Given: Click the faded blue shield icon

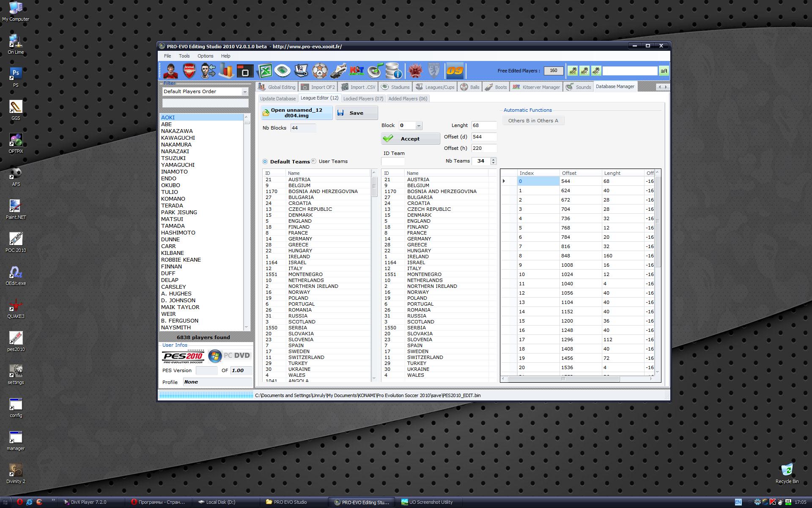Looking at the screenshot, I should pyautogui.click(x=433, y=71).
